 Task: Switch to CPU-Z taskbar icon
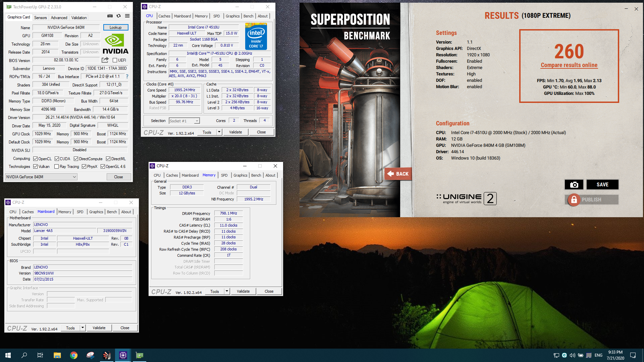(123, 355)
